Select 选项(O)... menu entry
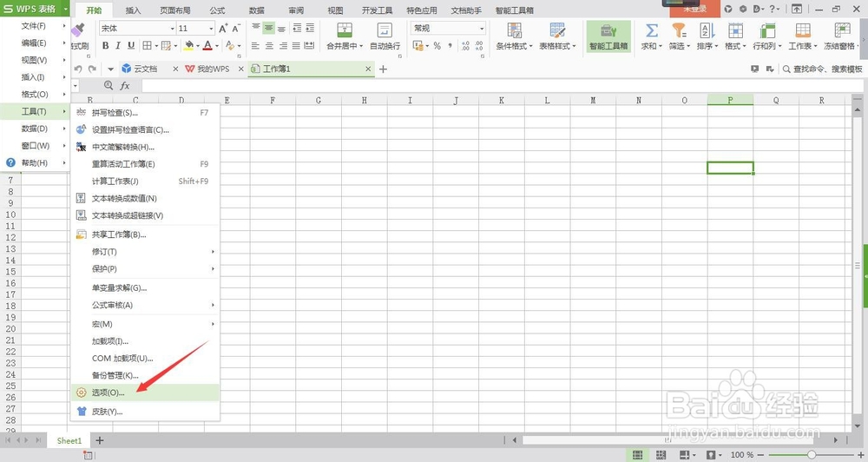Viewport: 868px width, 462px height. (146, 393)
